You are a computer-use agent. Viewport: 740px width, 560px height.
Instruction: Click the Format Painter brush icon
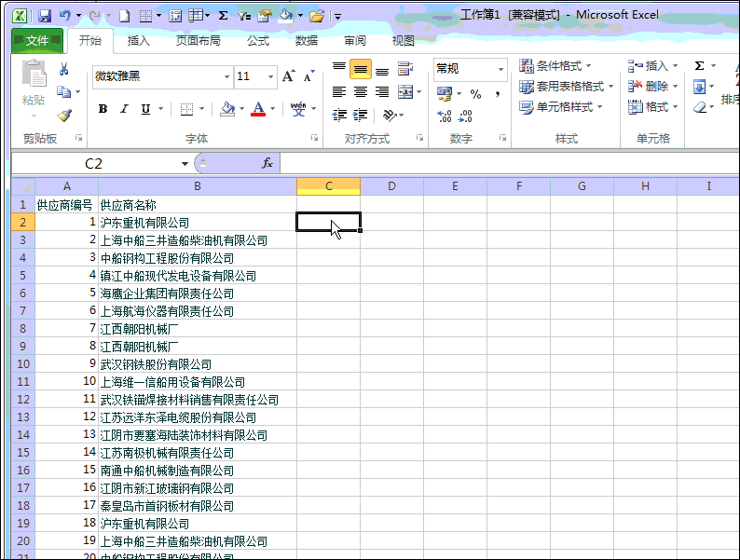(63, 116)
